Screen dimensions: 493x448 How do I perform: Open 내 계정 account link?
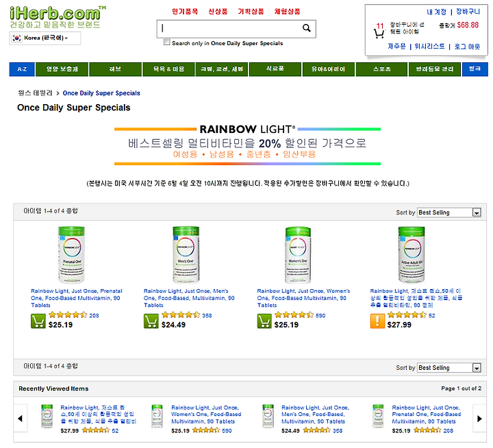coord(436,12)
